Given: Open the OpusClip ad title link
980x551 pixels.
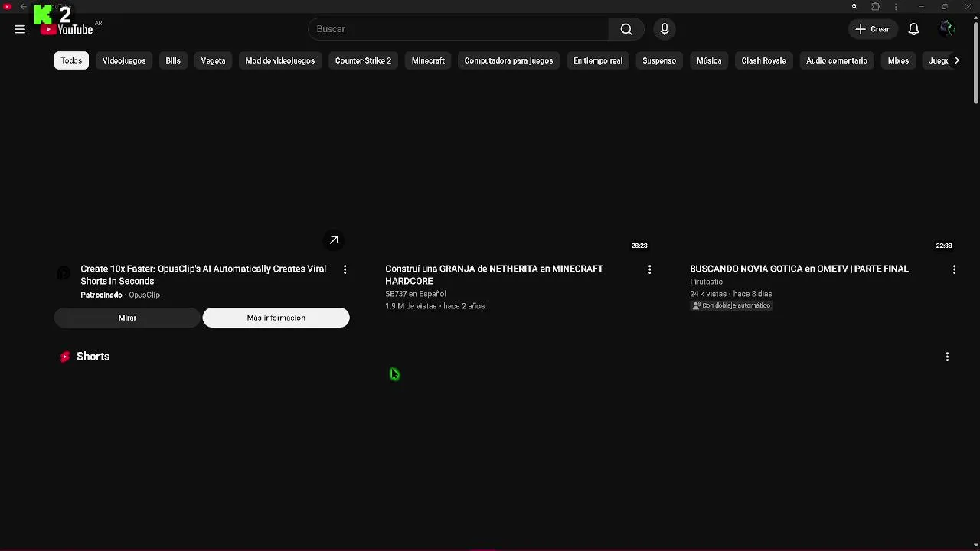Looking at the screenshot, I should pos(203,275).
